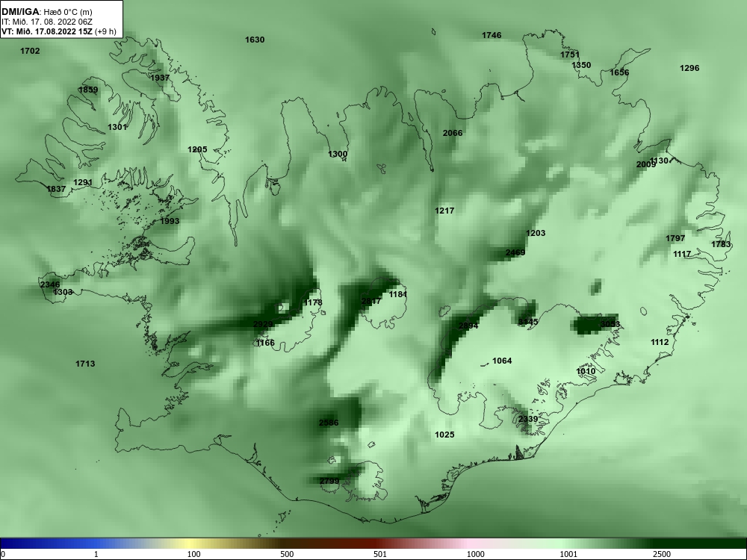Click the '501' legend tick label

[380, 554]
